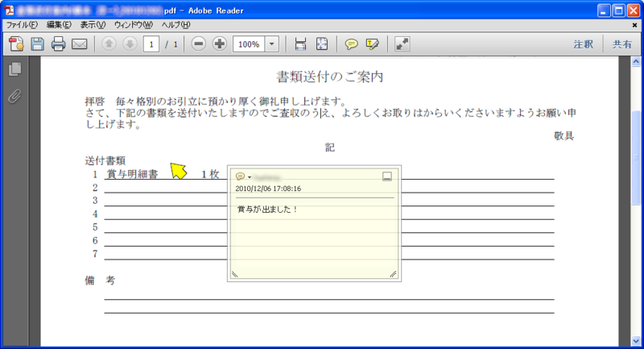Zoom in with plus button

pyautogui.click(x=220, y=44)
